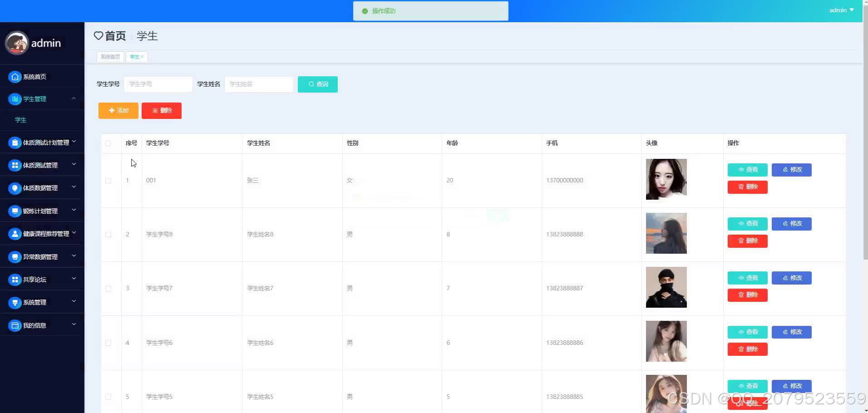The height and width of the screenshot is (413, 868).
Task: Click 修改 for 学生姓名6
Action: (x=792, y=332)
